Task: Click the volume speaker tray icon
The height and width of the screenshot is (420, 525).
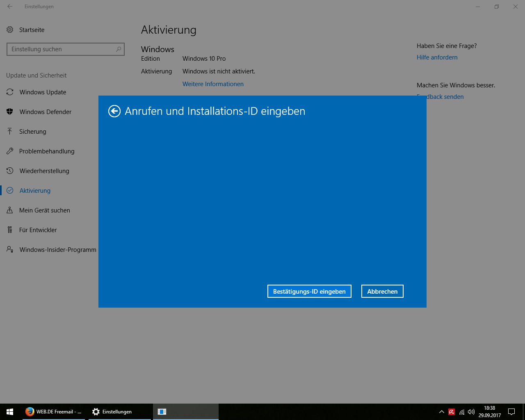Action: [471, 412]
